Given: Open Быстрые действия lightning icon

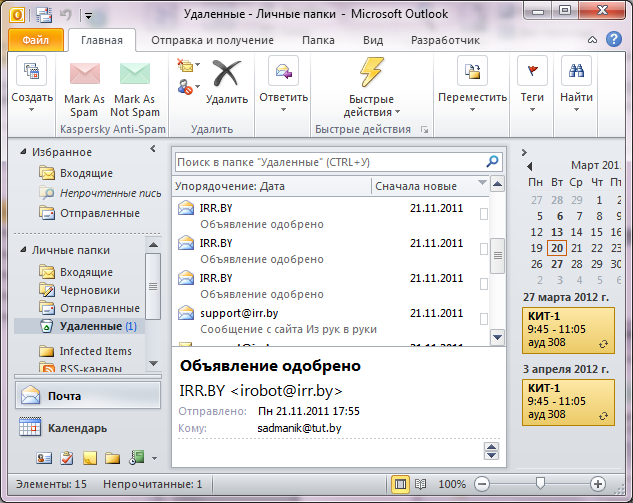Looking at the screenshot, I should (371, 72).
